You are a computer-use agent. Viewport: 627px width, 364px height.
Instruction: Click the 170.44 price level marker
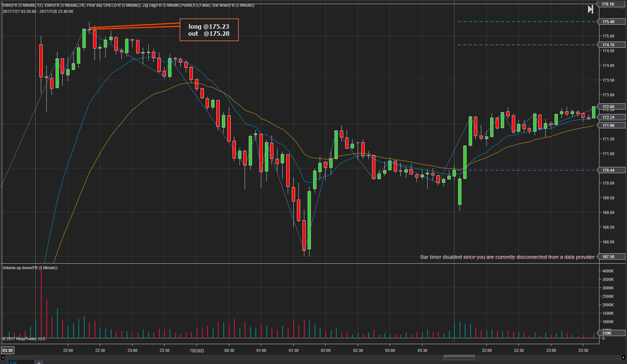click(612, 170)
